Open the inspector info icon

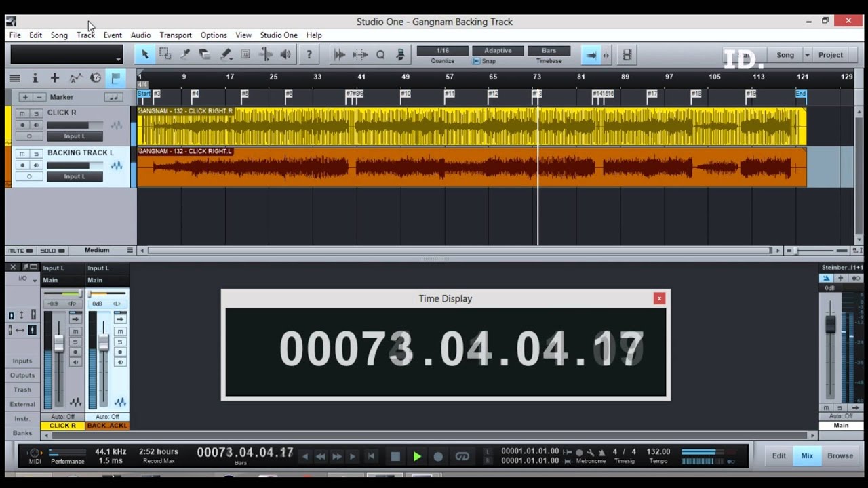pos(35,78)
